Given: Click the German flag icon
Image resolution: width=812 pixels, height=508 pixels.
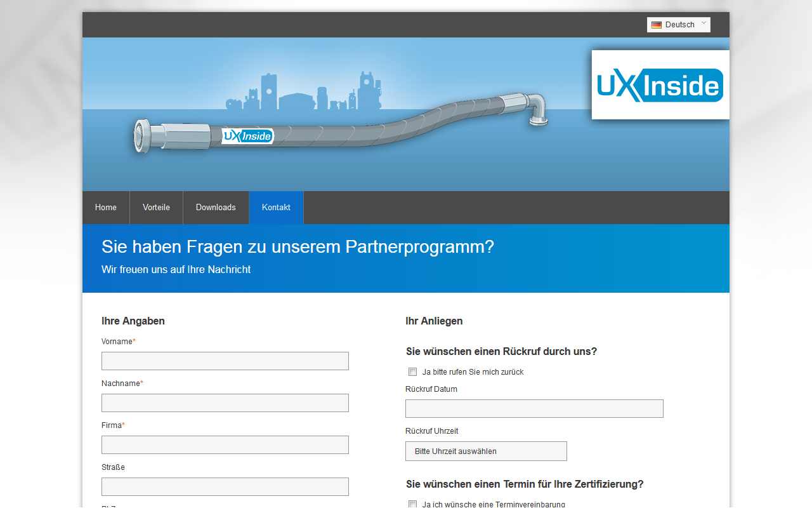Looking at the screenshot, I should coord(657,25).
